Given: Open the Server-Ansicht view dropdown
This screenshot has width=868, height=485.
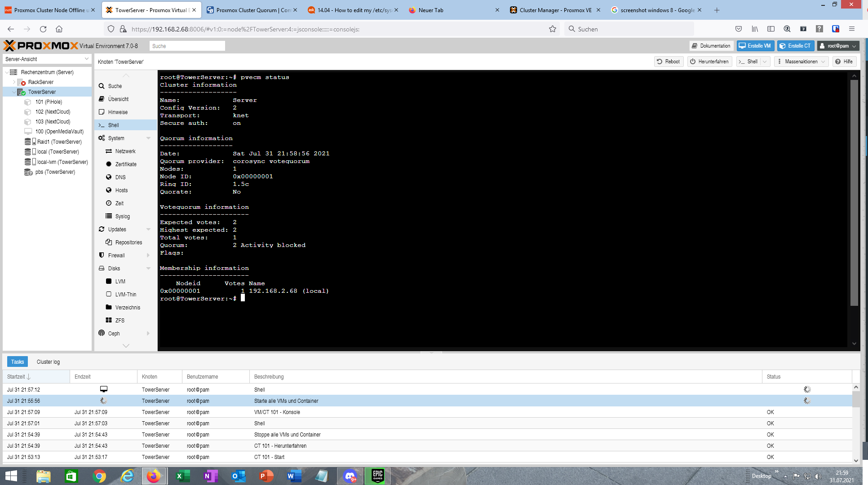Looking at the screenshot, I should pos(87,59).
